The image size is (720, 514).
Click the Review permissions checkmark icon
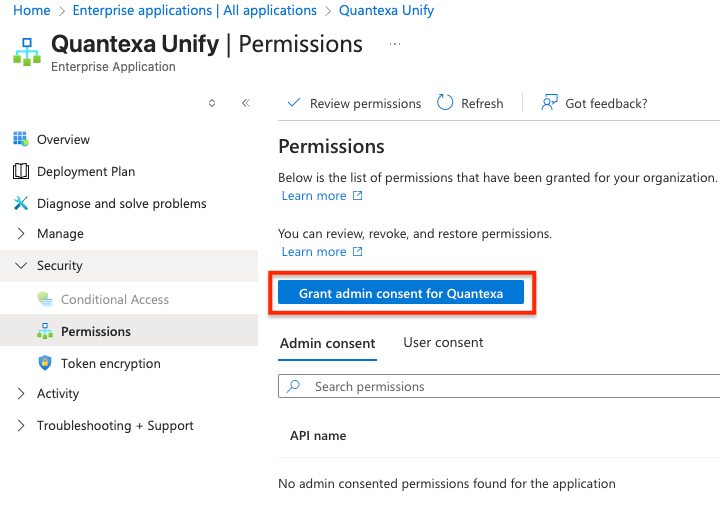pyautogui.click(x=294, y=103)
